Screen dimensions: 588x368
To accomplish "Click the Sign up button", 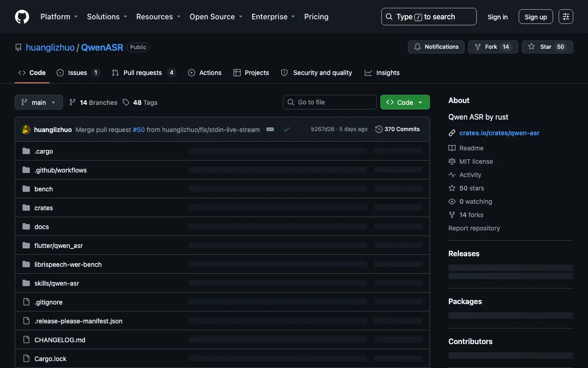I will coord(536,17).
